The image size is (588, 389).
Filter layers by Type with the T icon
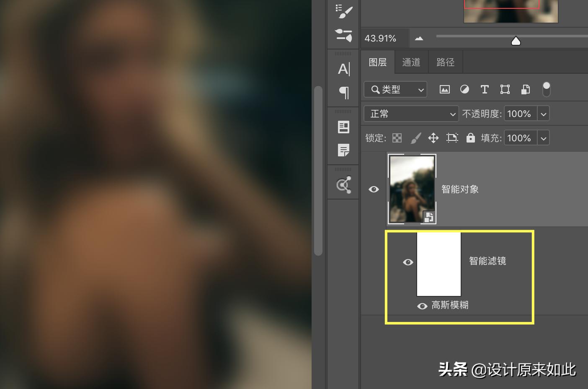tap(485, 89)
